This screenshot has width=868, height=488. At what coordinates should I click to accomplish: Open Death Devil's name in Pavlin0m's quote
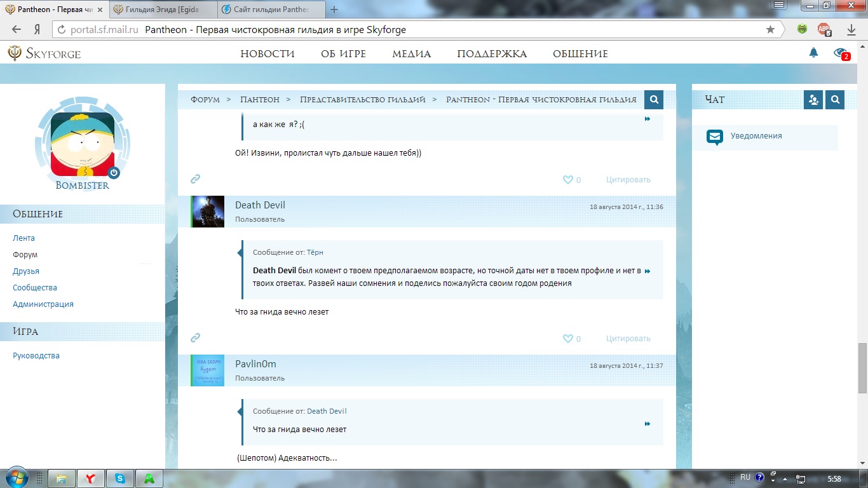327,411
